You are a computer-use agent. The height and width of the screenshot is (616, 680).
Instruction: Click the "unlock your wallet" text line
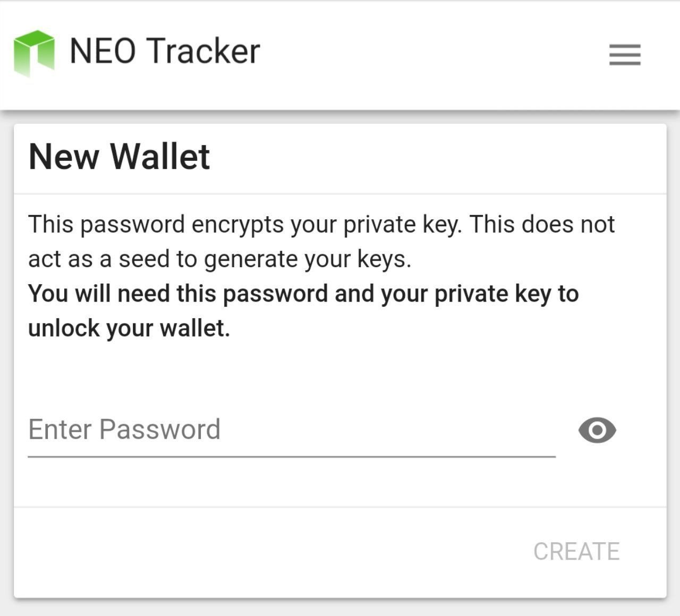129,328
